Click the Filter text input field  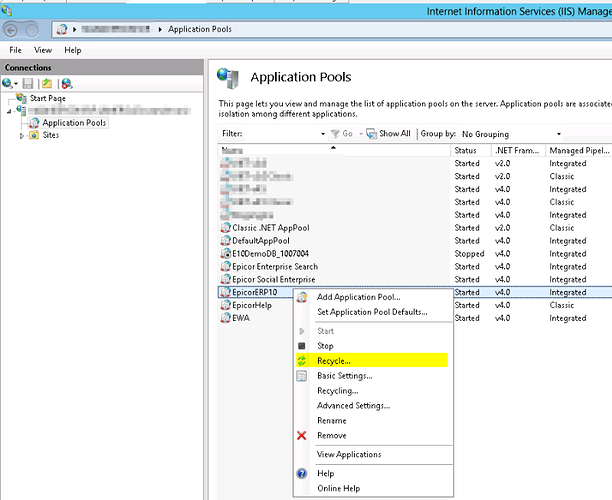[281, 134]
